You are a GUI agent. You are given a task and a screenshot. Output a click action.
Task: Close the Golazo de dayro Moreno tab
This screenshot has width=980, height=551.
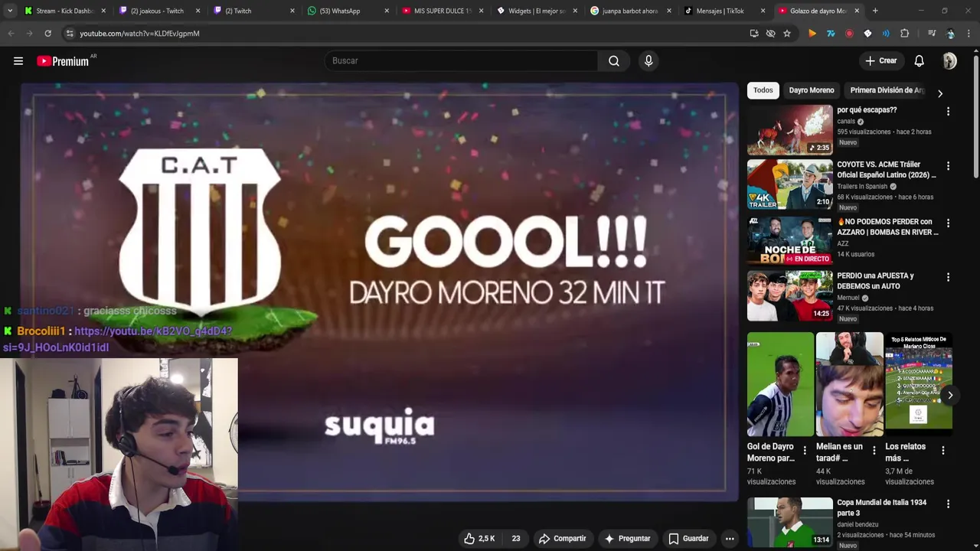pyautogui.click(x=857, y=11)
